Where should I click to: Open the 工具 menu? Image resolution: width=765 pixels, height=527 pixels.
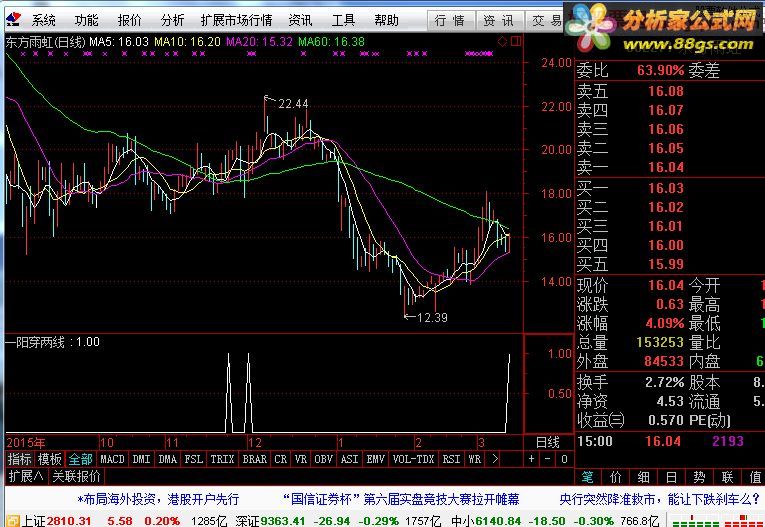coord(343,20)
